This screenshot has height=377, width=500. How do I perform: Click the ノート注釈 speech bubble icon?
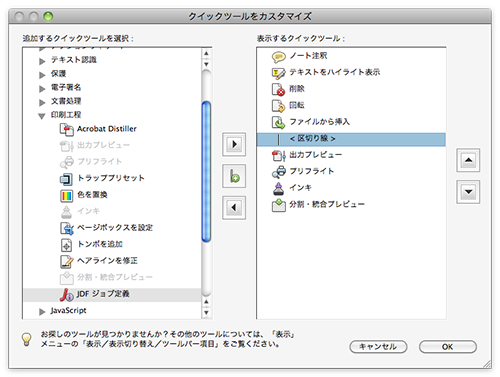[x=279, y=57]
